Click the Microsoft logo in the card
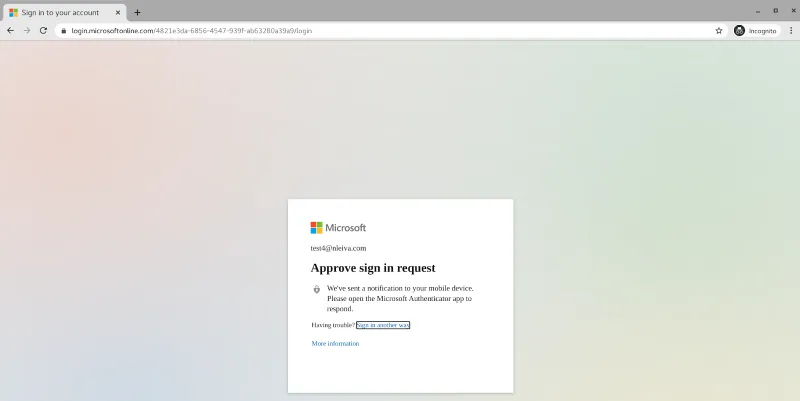Image resolution: width=800 pixels, height=401 pixels. (x=338, y=228)
